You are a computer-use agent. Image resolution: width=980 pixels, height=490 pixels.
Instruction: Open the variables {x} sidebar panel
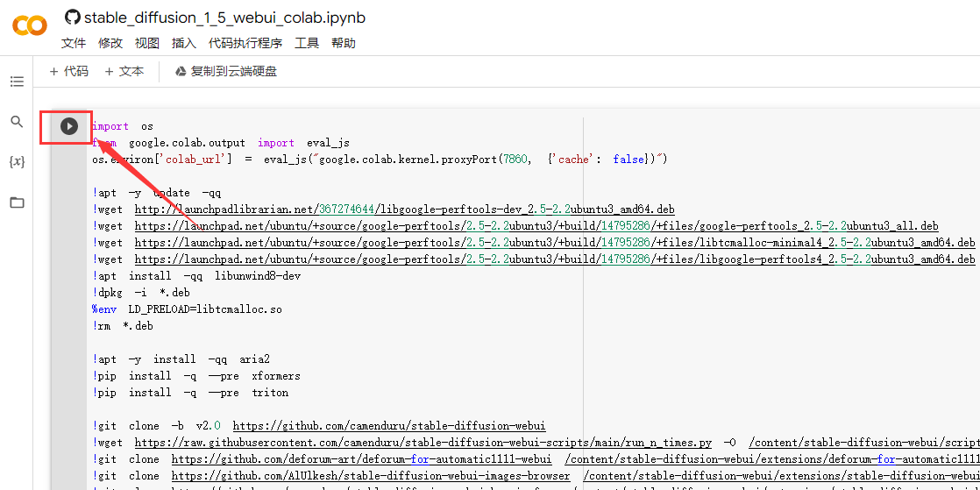(17, 162)
